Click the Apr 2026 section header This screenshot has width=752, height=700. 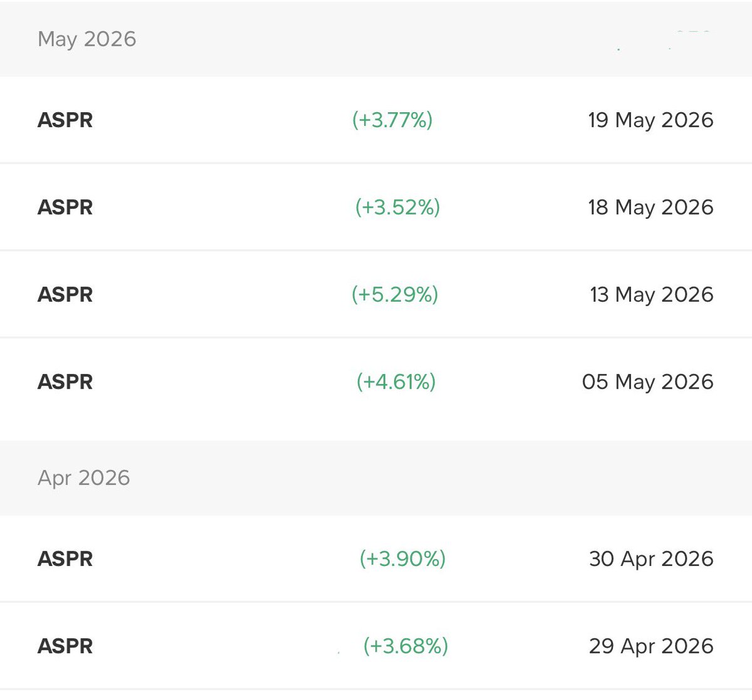point(376,478)
